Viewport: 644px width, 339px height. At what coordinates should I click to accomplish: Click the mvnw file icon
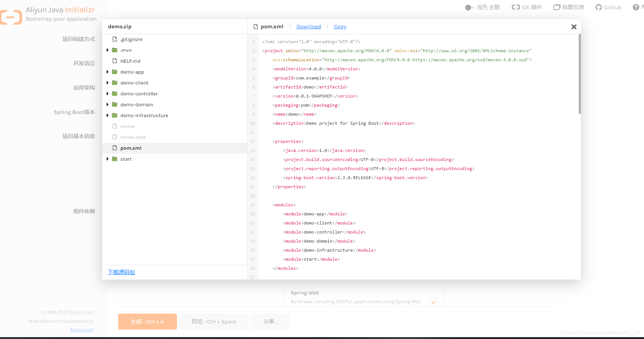(115, 126)
